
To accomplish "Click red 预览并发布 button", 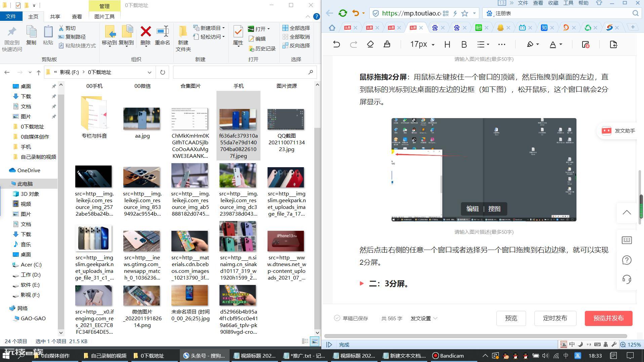I will 608,318.
